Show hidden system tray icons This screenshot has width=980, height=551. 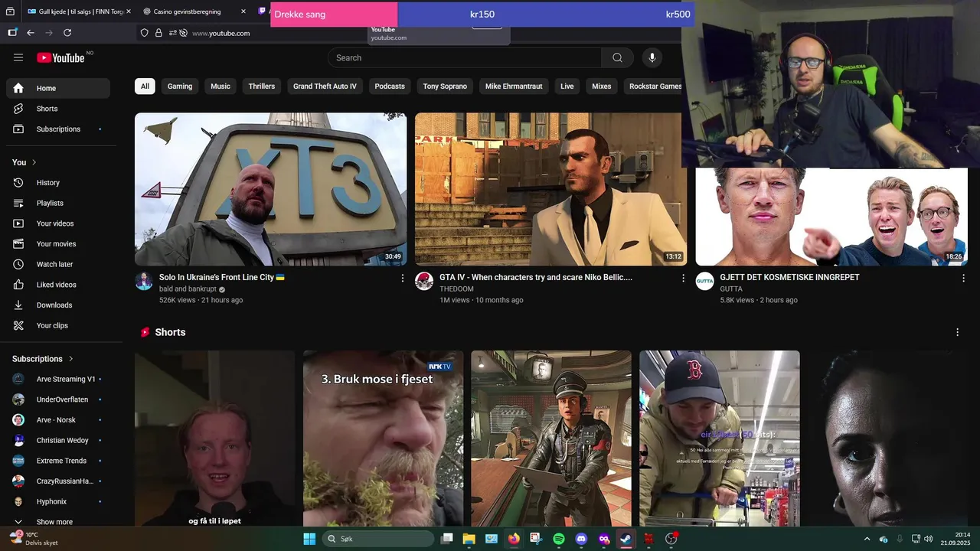tap(867, 539)
